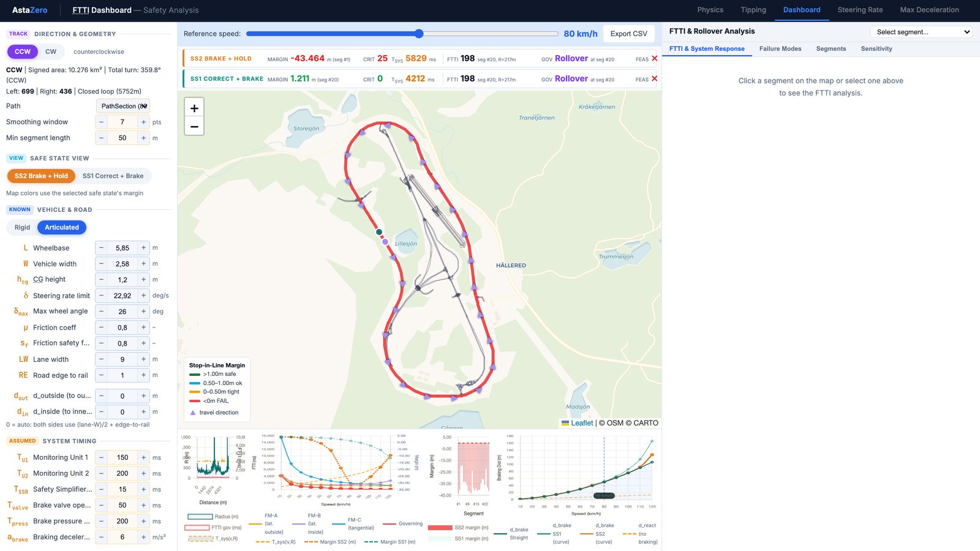The height and width of the screenshot is (551, 980).
Task: Select Rigid vehicle type
Action: coord(22,228)
